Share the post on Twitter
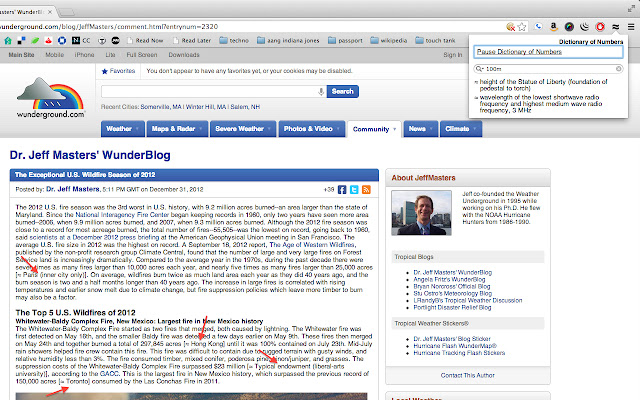The height and width of the screenshot is (400, 640). point(354,189)
